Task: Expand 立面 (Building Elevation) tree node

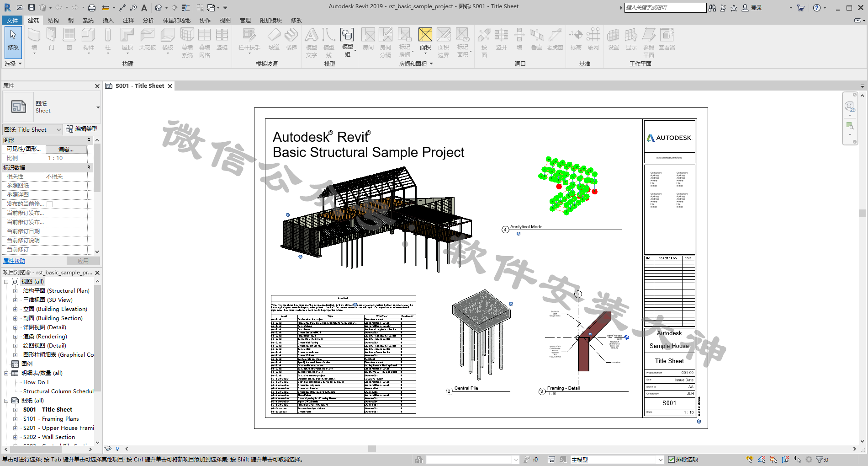Action: [15, 309]
